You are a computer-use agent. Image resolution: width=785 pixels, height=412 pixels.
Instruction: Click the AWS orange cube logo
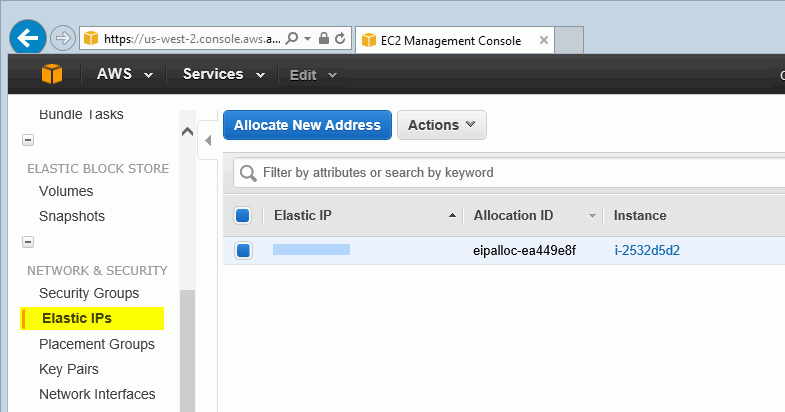click(x=52, y=74)
